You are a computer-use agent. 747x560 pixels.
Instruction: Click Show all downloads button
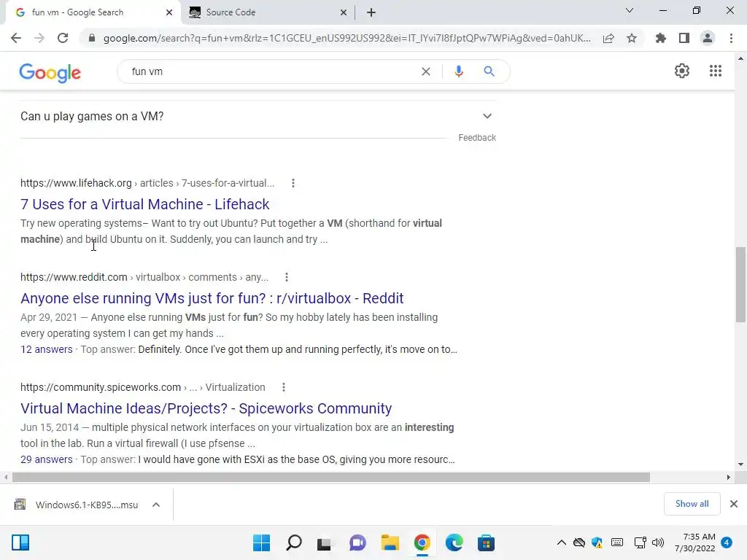tap(692, 504)
